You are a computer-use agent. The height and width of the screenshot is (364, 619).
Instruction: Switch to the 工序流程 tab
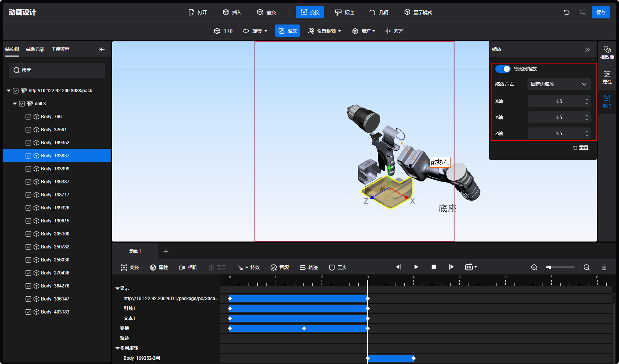[x=60, y=49]
